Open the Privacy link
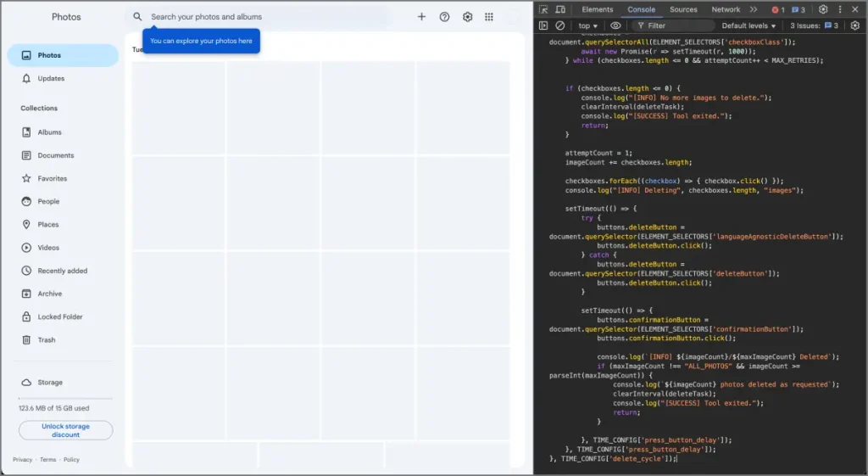This screenshot has height=476, width=868. point(23,459)
